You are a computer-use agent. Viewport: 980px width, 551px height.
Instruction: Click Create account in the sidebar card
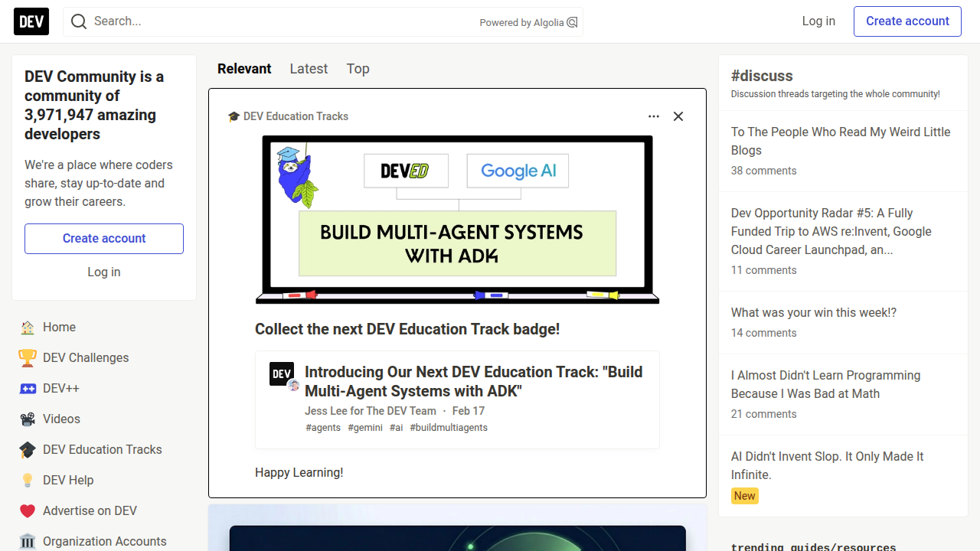(104, 239)
